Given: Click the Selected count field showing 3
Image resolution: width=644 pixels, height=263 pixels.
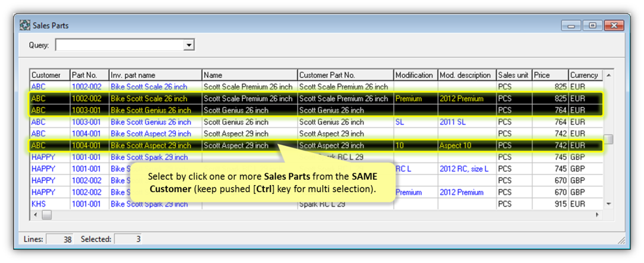Looking at the screenshot, I should [128, 239].
